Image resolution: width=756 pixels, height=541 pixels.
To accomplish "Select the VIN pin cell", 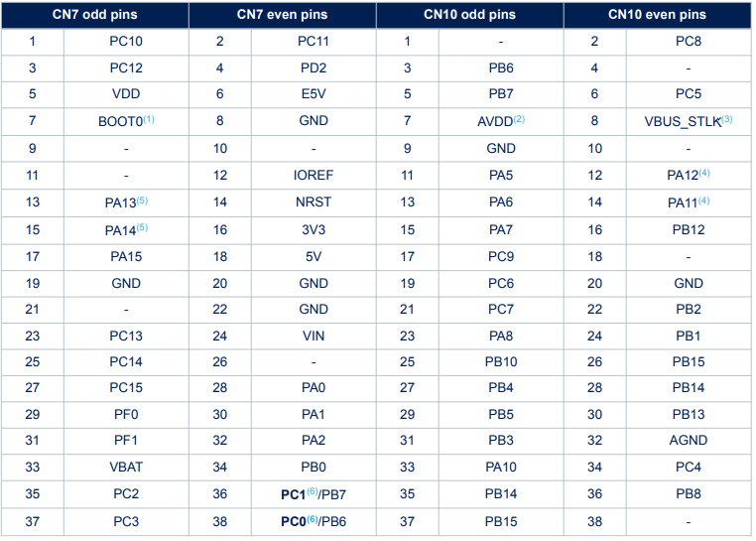I will coord(314,336).
